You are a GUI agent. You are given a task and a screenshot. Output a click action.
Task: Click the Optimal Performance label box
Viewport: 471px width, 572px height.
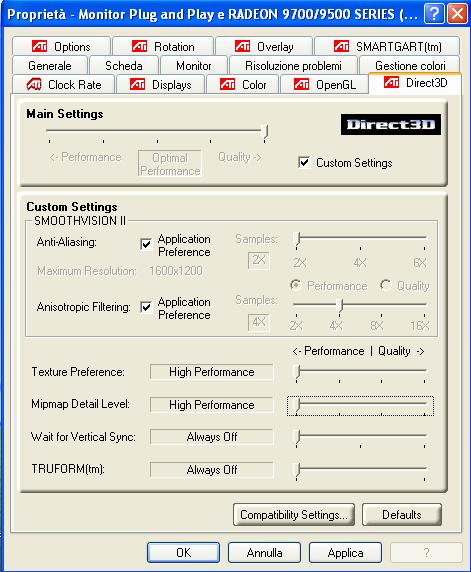click(170, 164)
